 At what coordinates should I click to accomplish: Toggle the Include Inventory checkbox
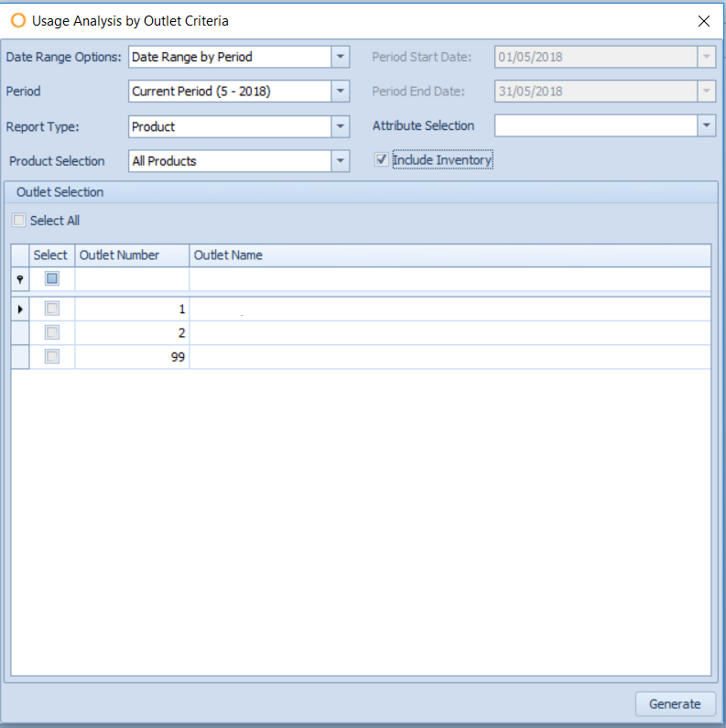point(382,160)
